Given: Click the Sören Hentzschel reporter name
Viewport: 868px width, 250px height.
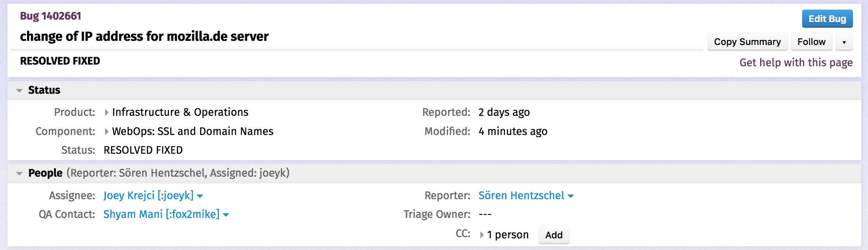Looking at the screenshot, I should coord(521,195).
